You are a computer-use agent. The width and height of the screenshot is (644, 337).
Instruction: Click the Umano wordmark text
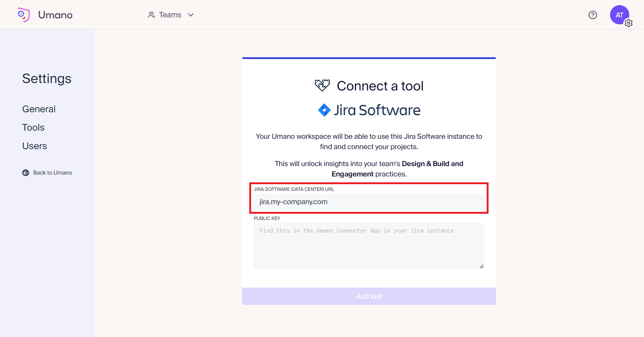pyautogui.click(x=55, y=15)
